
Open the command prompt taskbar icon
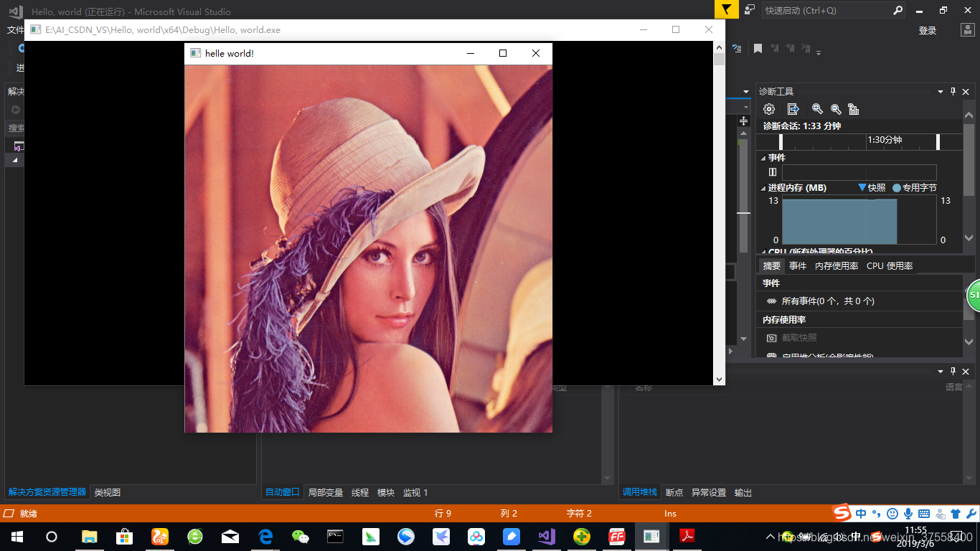click(335, 536)
